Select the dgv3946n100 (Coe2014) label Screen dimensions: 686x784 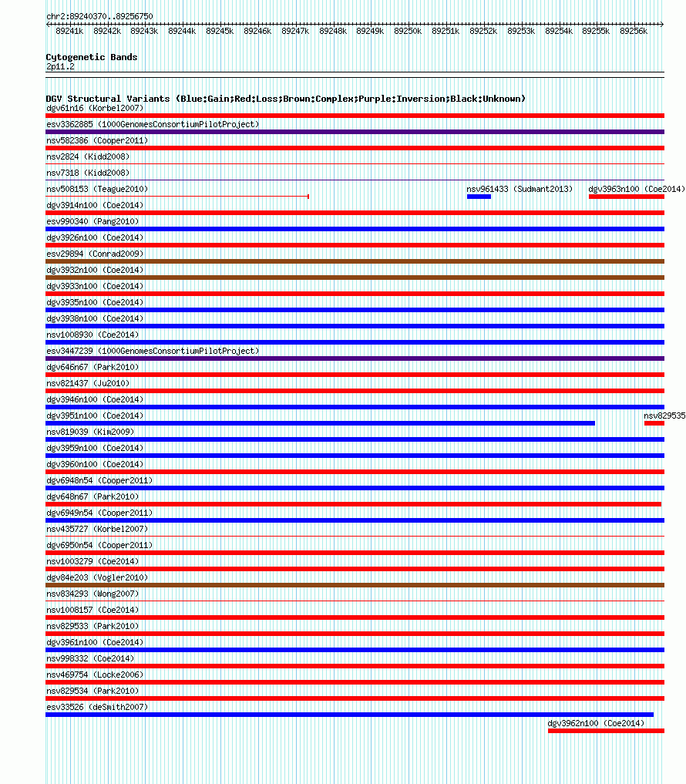95,399
